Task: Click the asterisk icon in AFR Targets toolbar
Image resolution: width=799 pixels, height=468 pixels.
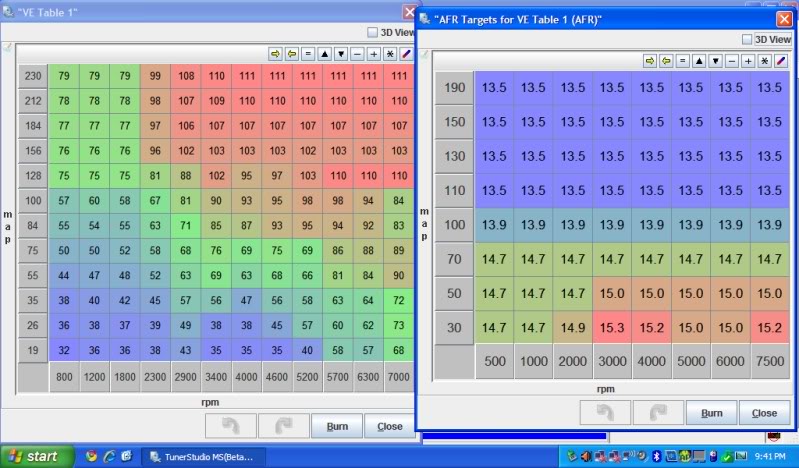Action: [x=764, y=61]
